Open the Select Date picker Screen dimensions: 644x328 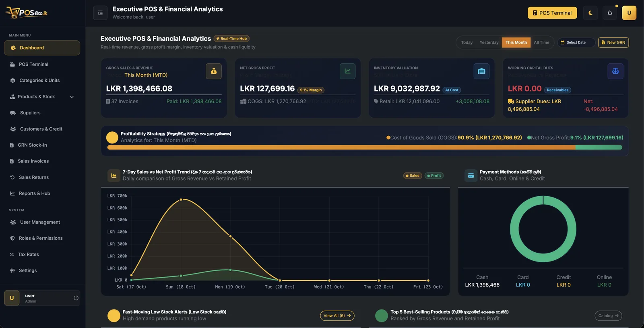pyautogui.click(x=576, y=42)
